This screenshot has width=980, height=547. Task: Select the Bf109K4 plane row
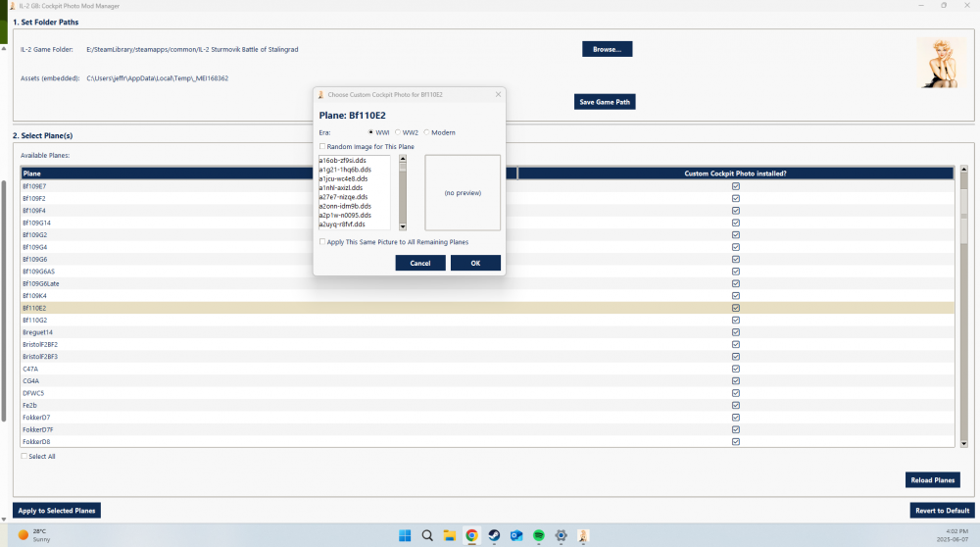click(487, 296)
